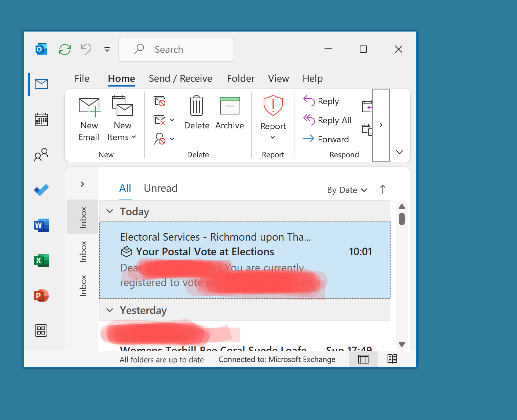The width and height of the screenshot is (517, 420).
Task: Click the Search box
Action: click(176, 49)
